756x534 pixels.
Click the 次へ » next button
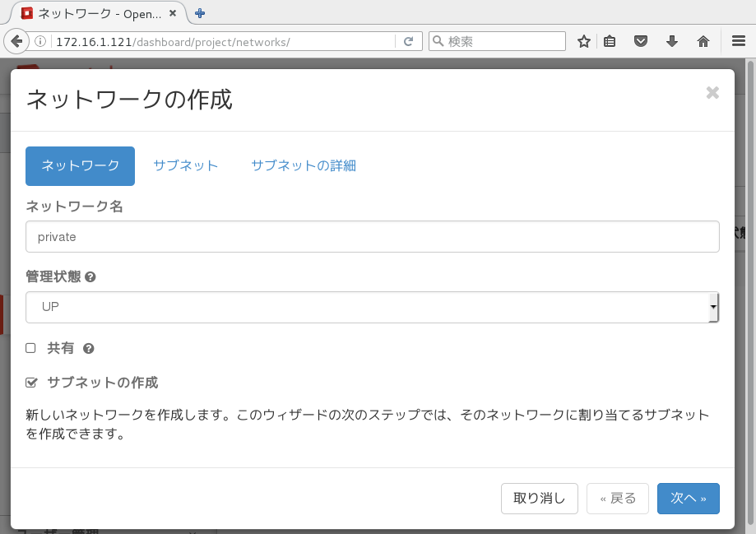(688, 499)
